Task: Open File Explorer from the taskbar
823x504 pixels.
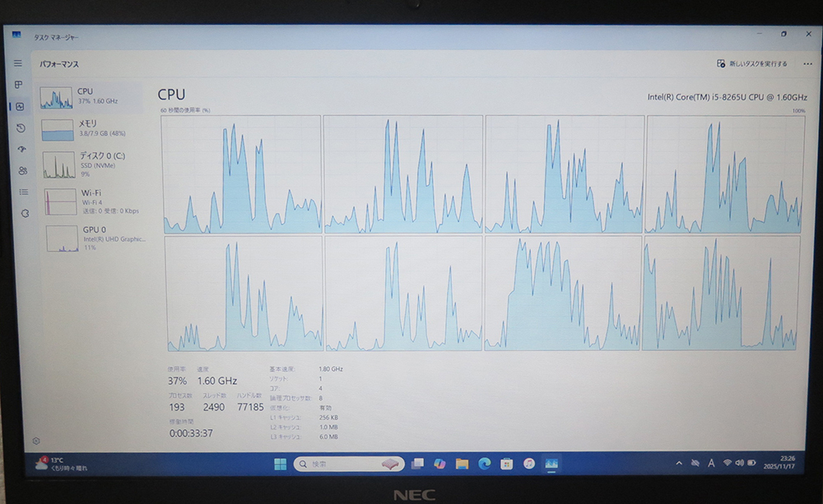Action: point(462,464)
